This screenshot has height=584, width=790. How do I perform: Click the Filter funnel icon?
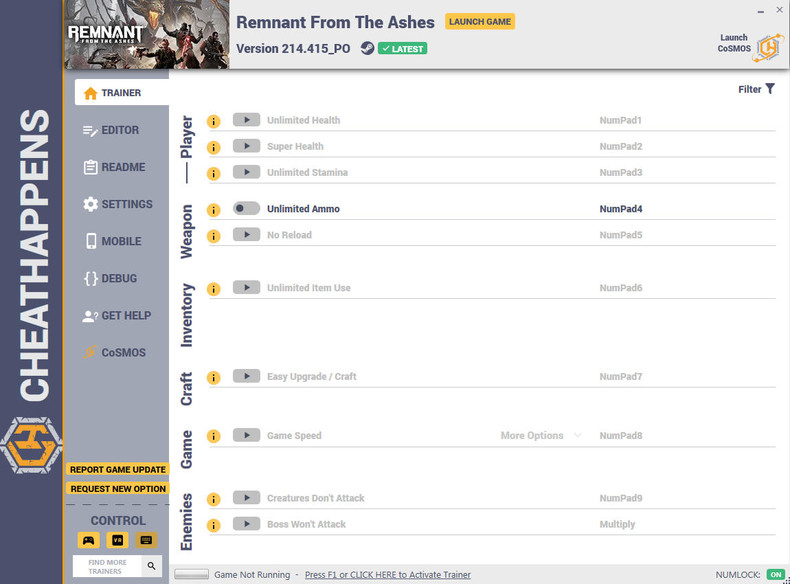coord(770,89)
